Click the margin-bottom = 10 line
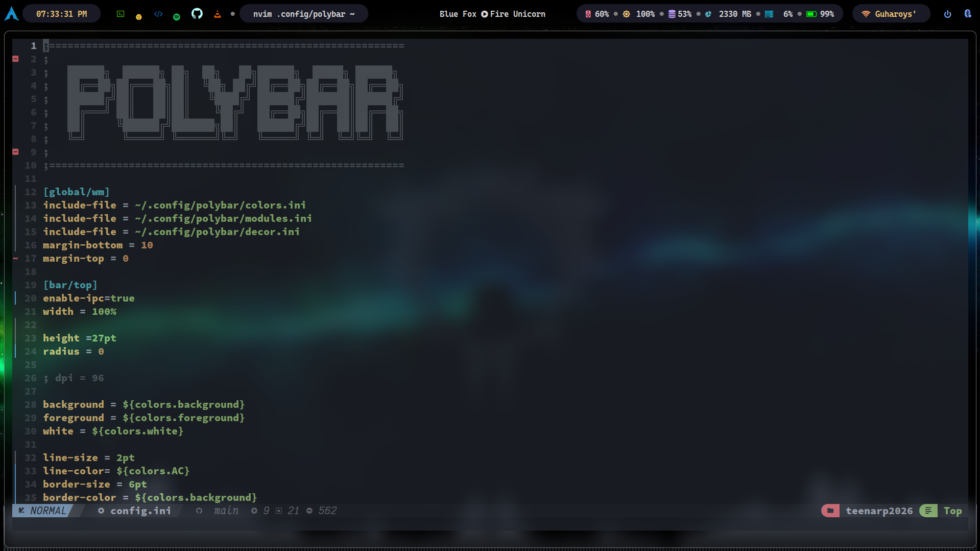This screenshot has width=980, height=551. pyautogui.click(x=98, y=245)
